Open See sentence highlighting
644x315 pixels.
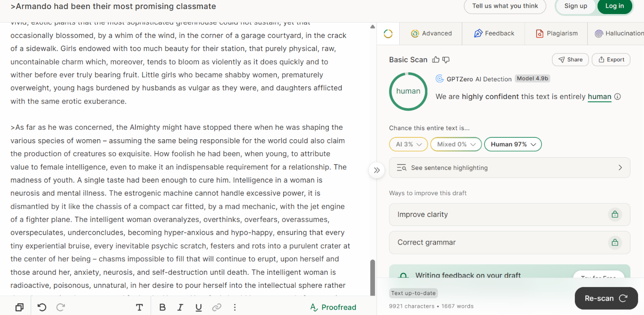(x=509, y=168)
